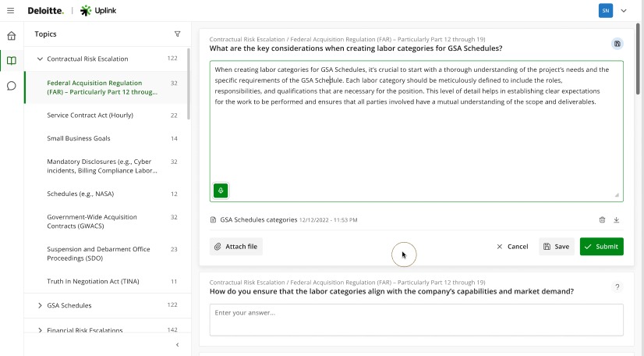644x356 pixels.
Task: Click the file icon of the attachment
Action: coord(213,220)
